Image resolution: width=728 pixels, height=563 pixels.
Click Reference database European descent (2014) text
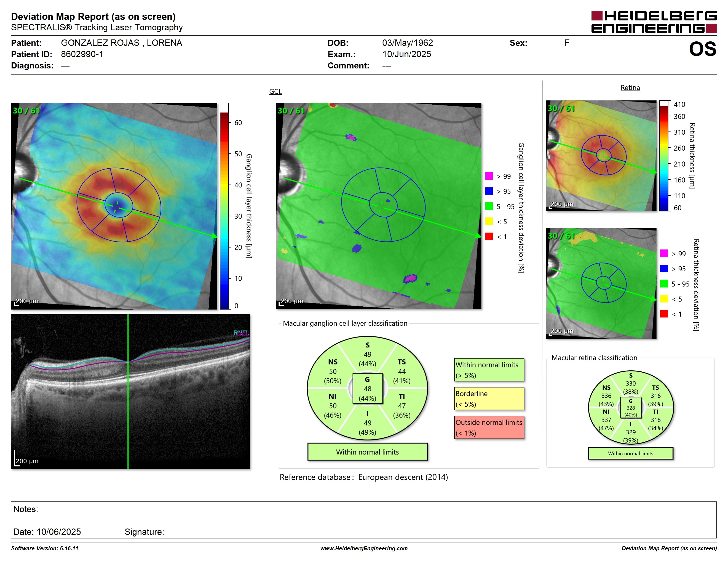364,477
